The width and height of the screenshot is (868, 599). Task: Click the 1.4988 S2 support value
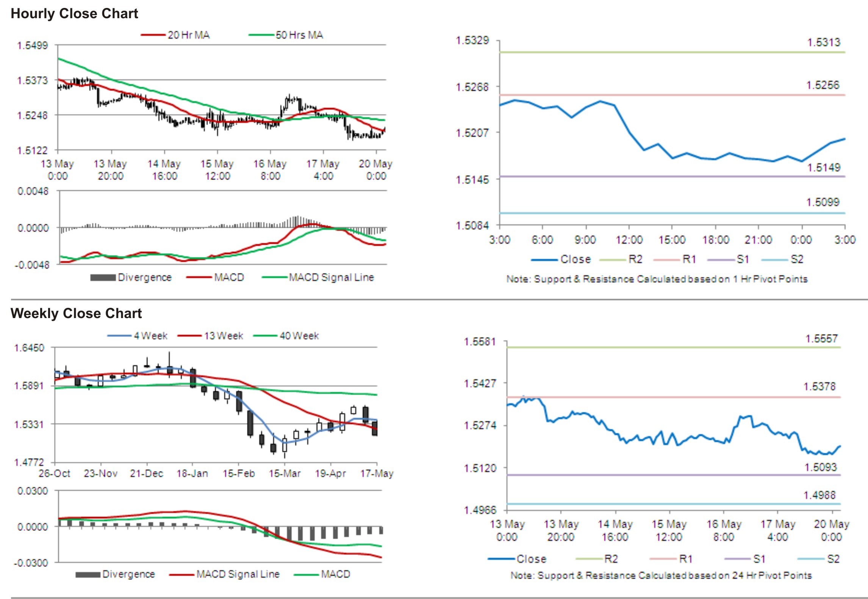point(820,495)
